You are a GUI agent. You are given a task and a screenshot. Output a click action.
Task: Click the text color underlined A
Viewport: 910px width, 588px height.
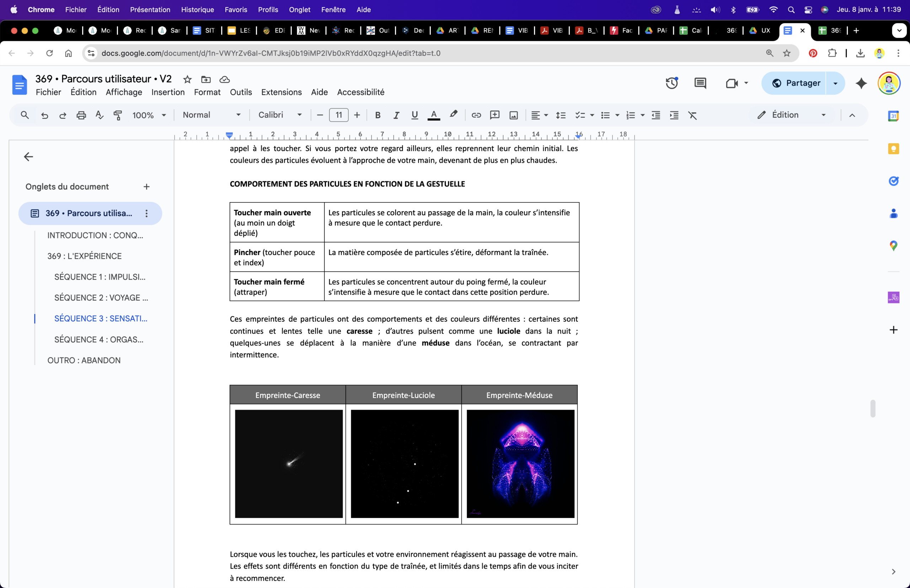coord(434,115)
